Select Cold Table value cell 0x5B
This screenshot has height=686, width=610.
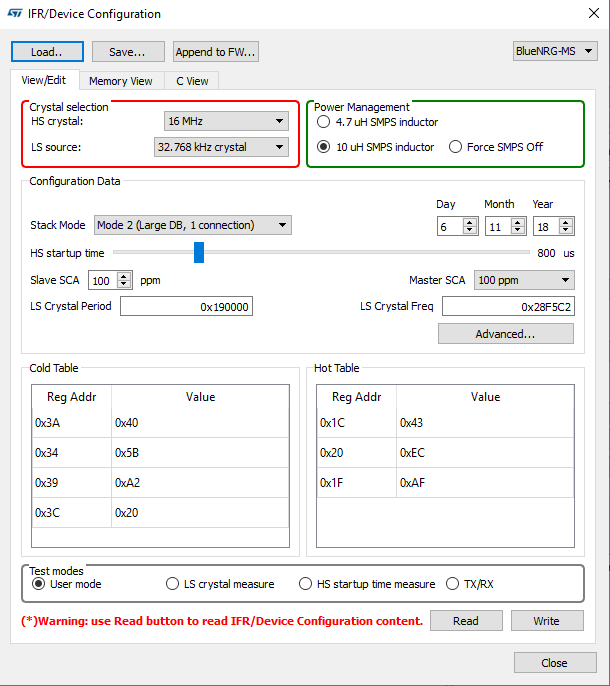tap(200, 452)
